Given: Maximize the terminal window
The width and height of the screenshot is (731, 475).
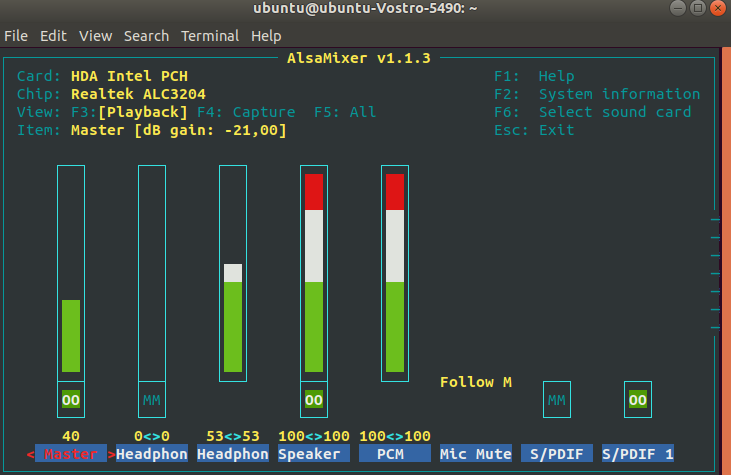Looking at the screenshot, I should click(698, 8).
